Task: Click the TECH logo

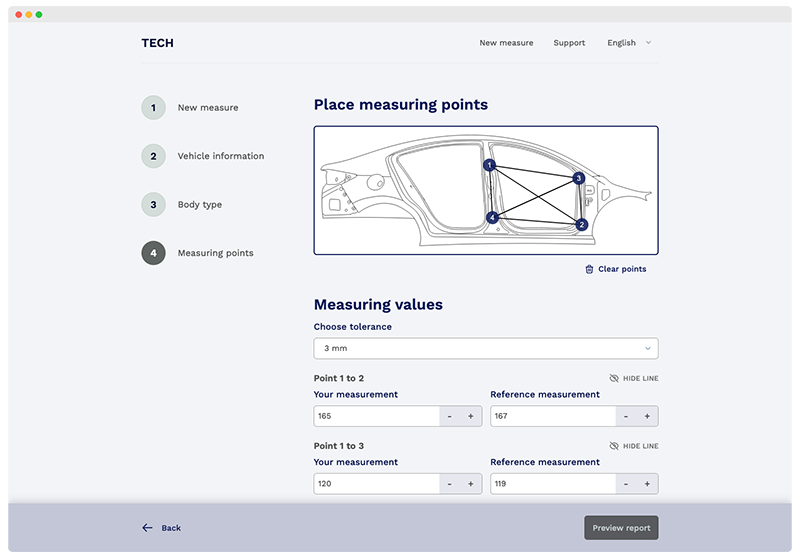Action: 158,43
